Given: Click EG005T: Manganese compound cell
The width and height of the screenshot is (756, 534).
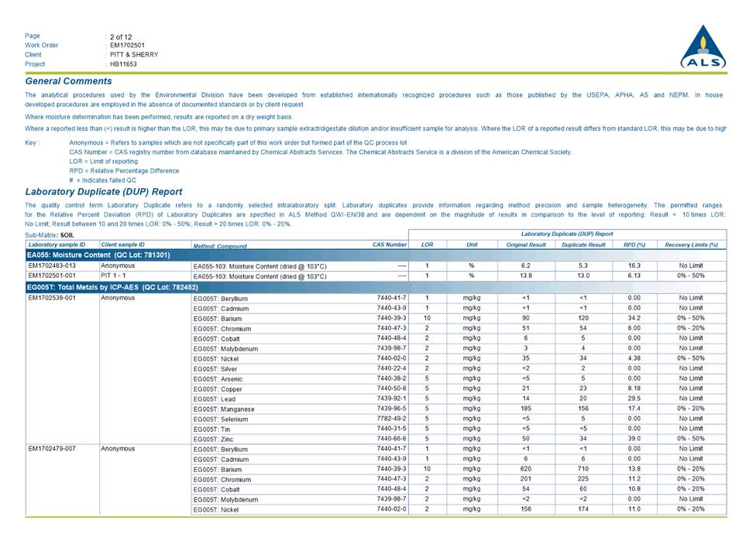Looking at the screenshot, I should (224, 409).
